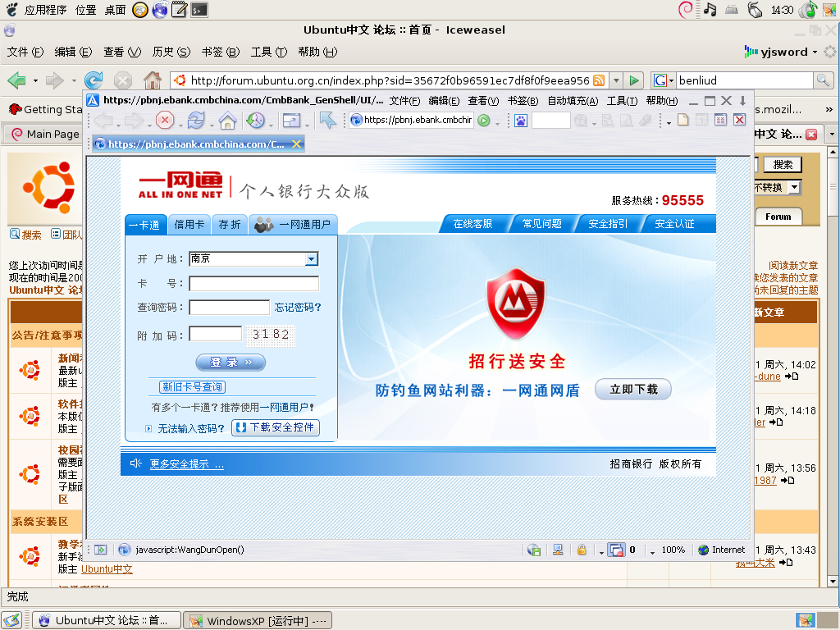Open the history clock icon in inner browser
840x630 pixels.
click(x=256, y=120)
